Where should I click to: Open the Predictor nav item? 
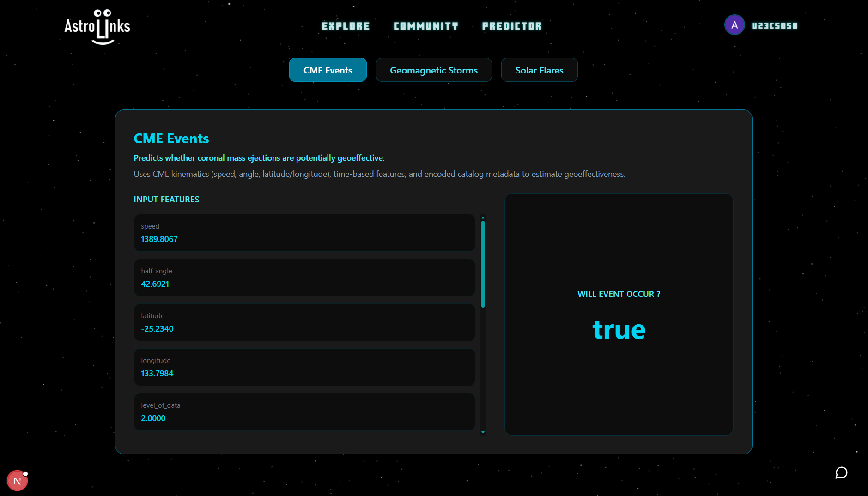click(512, 26)
